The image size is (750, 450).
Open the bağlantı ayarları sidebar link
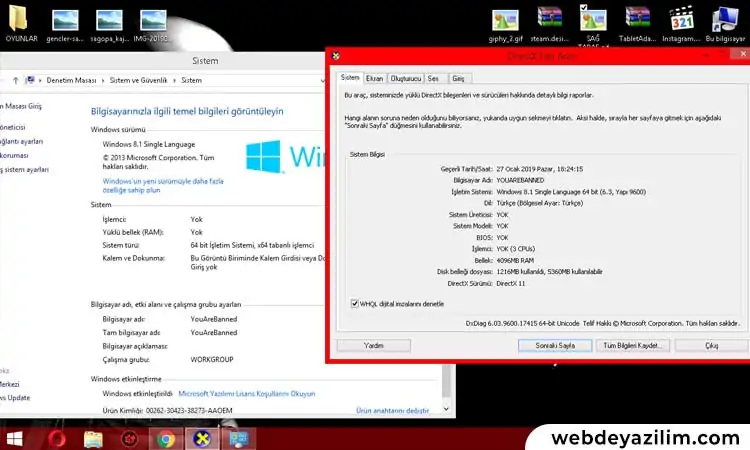(x=22, y=142)
